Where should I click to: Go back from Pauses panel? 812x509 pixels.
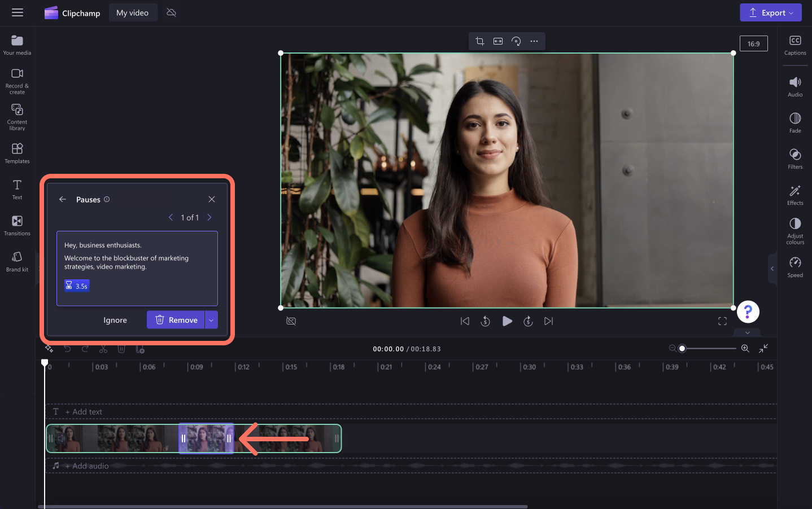(63, 199)
